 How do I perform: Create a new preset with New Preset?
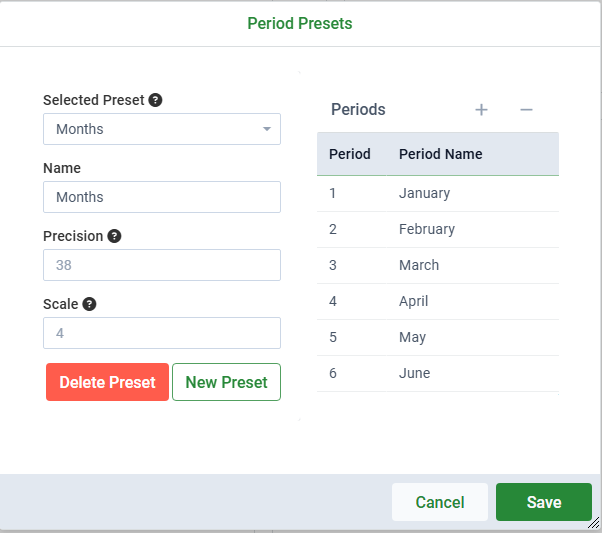pyautogui.click(x=226, y=382)
